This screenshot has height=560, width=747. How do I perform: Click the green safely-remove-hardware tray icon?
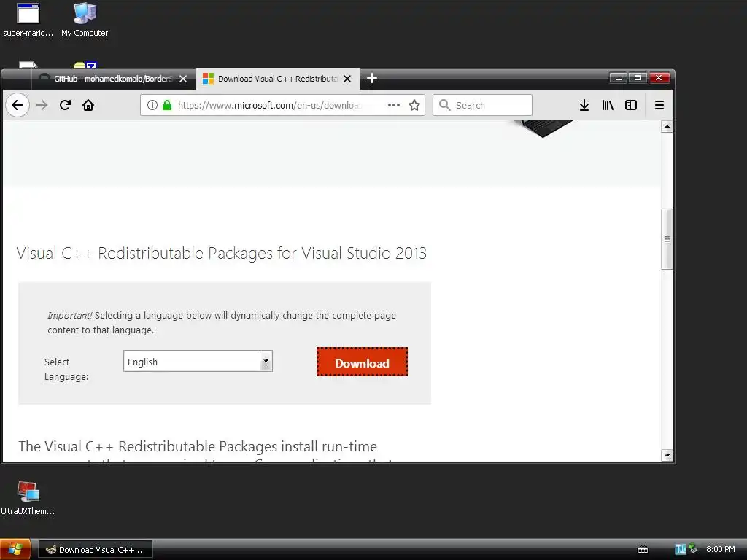point(693,548)
